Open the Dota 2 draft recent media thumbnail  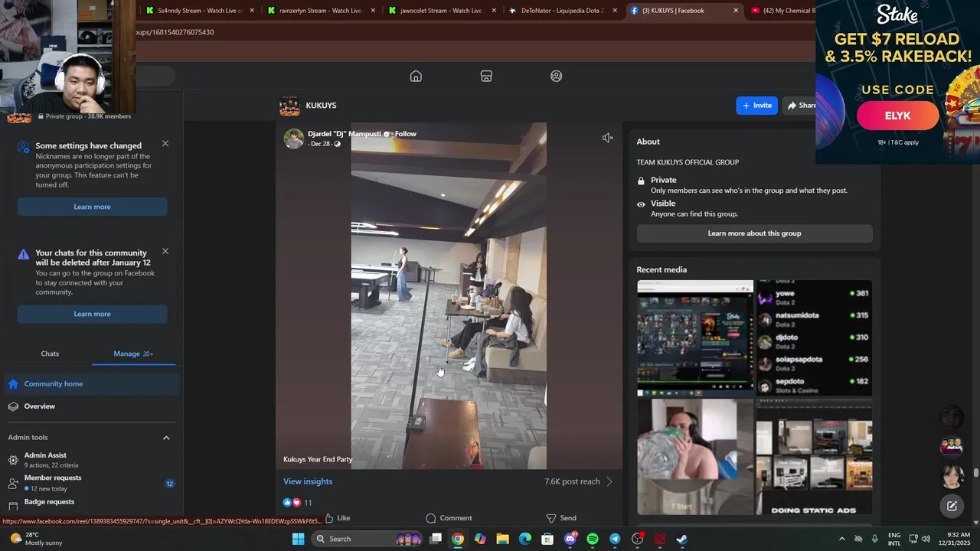[695, 338]
